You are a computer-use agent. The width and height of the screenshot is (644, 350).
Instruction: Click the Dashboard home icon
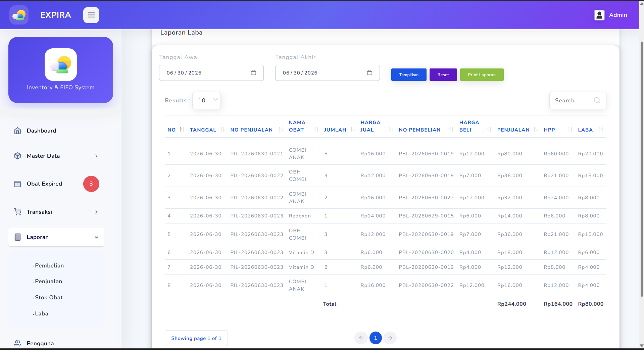click(x=17, y=131)
